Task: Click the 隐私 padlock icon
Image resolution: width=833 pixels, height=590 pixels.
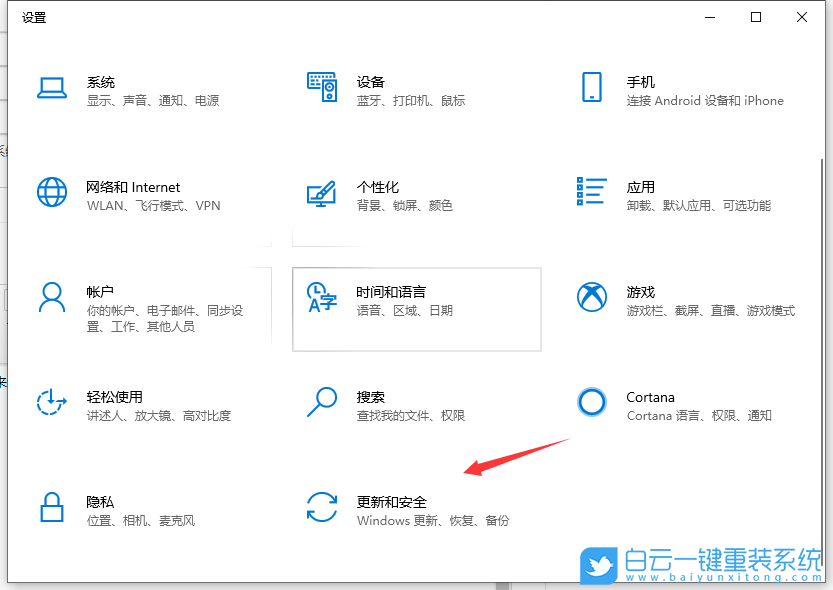Action: (51, 508)
